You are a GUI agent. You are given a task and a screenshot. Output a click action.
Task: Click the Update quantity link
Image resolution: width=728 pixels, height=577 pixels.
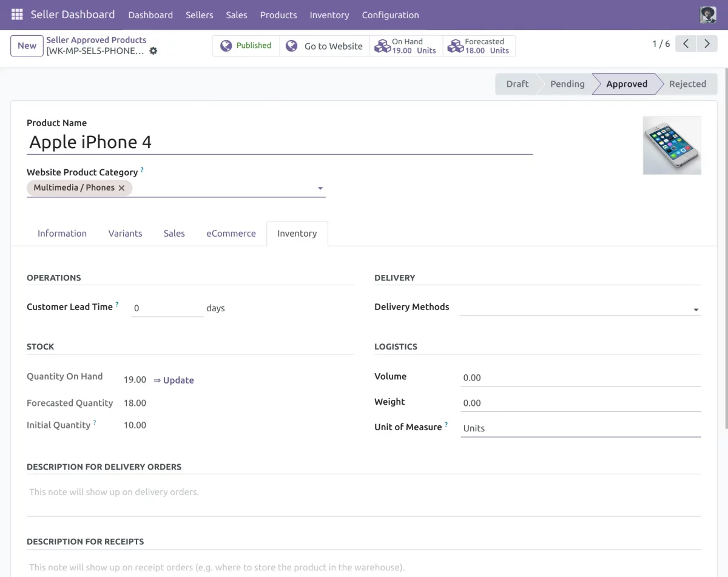(x=174, y=380)
